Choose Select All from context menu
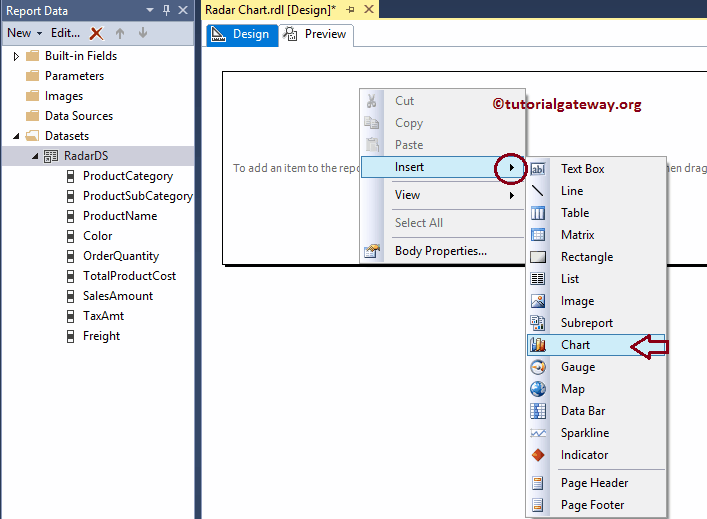 [x=443, y=223]
